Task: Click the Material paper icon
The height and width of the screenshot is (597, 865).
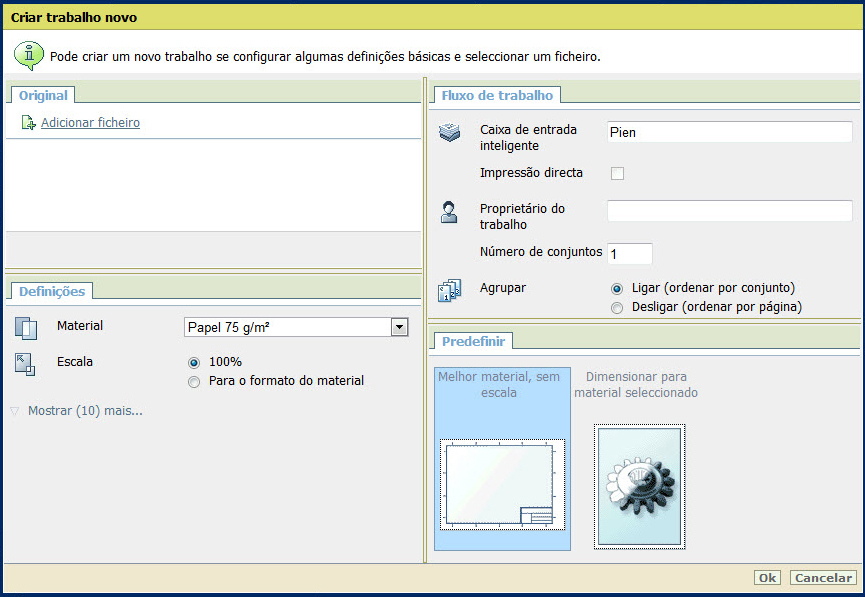Action: pos(26,328)
